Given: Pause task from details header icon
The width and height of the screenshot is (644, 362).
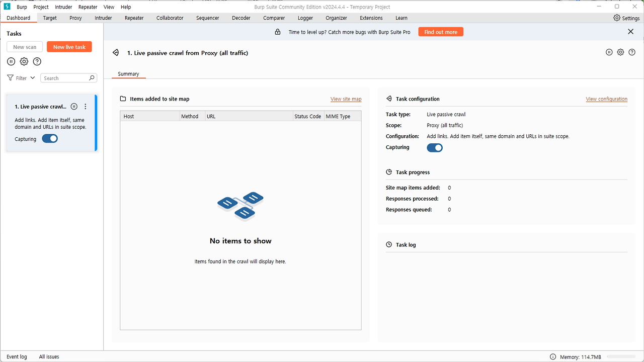Looking at the screenshot, I should (x=609, y=52).
